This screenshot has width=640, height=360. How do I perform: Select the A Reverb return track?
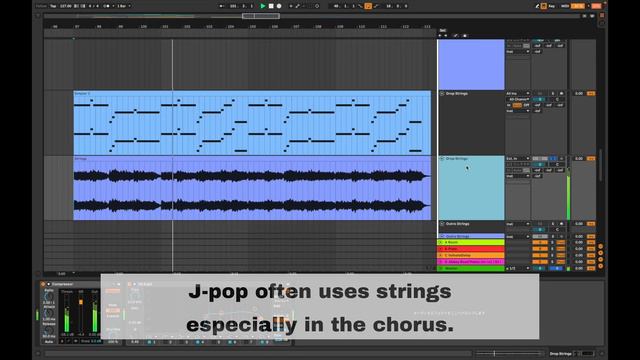(471, 242)
